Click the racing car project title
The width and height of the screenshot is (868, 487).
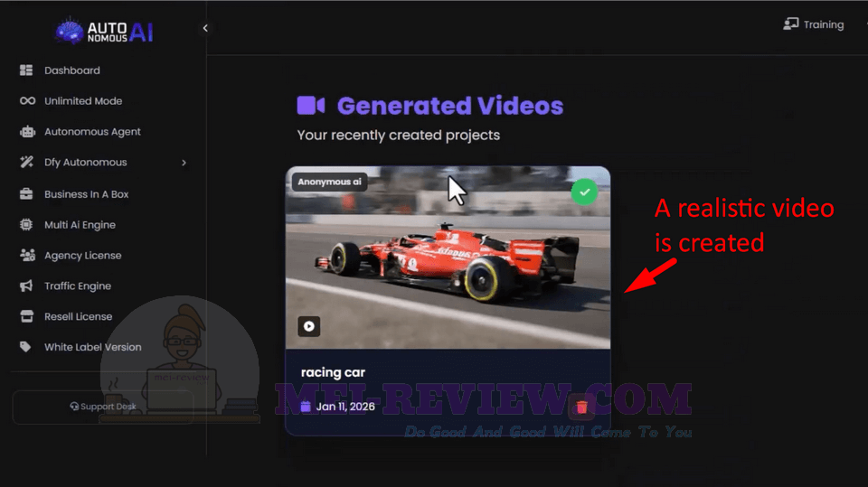(x=334, y=372)
